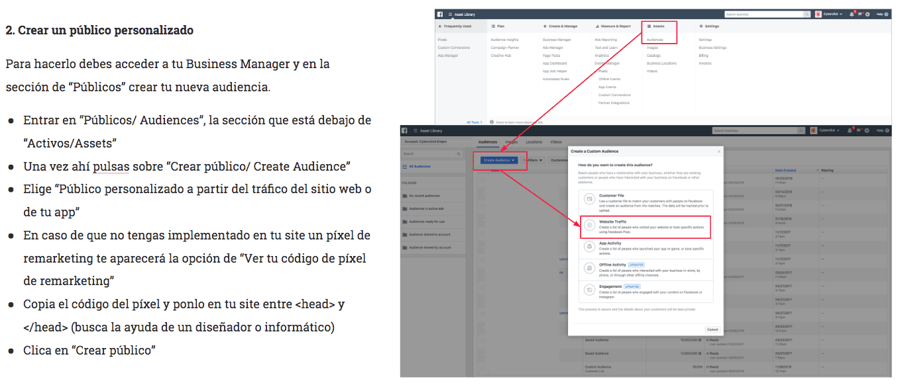The image size is (900, 385).
Task: Expand the Filters dropdown
Action: pyautogui.click(x=535, y=161)
